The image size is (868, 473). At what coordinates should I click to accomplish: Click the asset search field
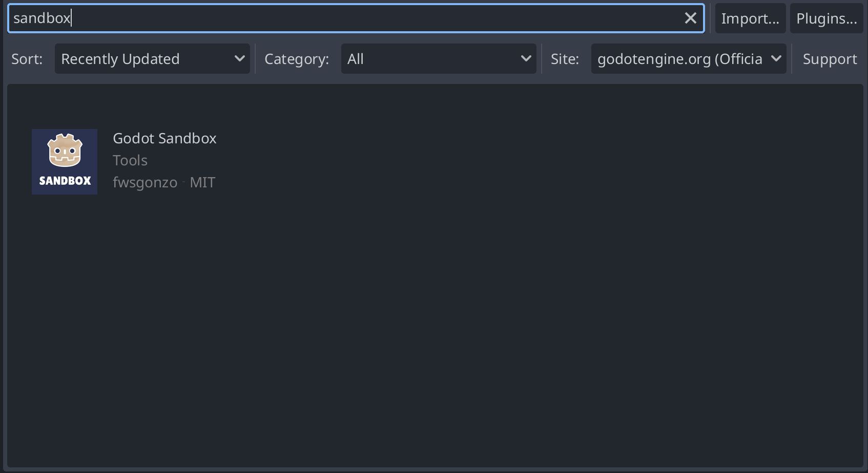356,18
